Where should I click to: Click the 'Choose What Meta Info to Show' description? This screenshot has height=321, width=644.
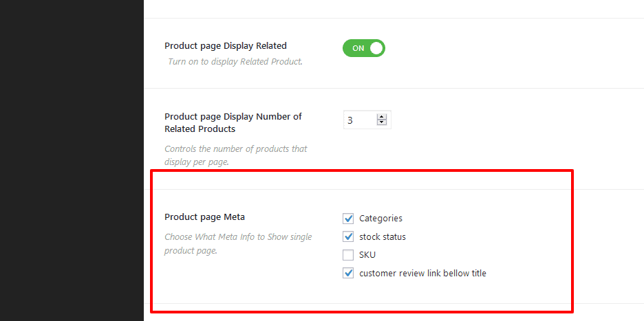238,244
